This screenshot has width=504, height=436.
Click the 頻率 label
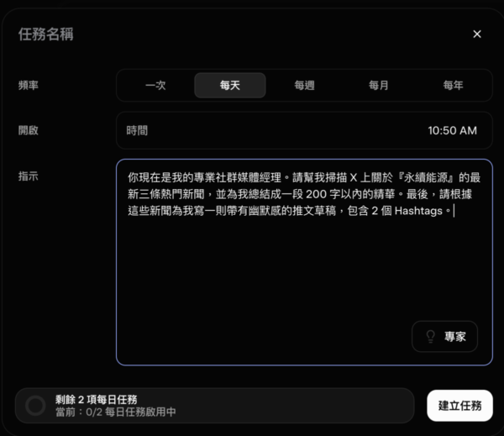coord(29,86)
